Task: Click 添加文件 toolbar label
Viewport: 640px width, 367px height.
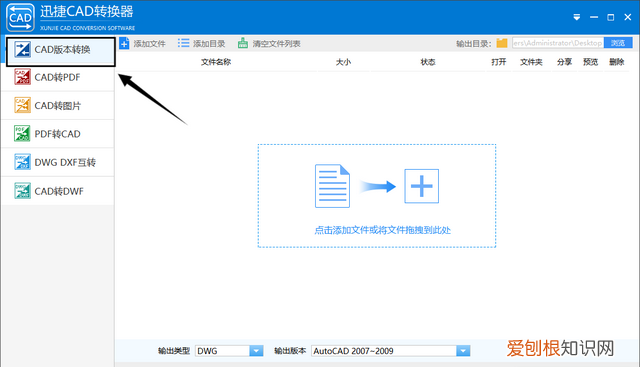Action: click(149, 44)
